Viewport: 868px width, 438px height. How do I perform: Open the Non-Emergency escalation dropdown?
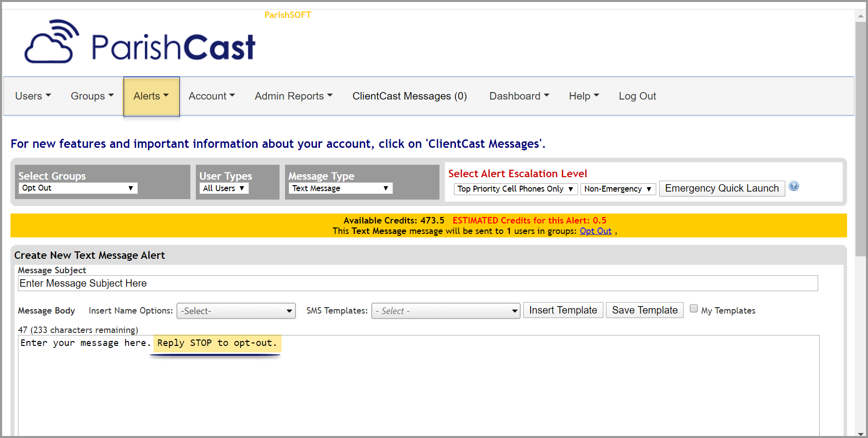coord(618,189)
